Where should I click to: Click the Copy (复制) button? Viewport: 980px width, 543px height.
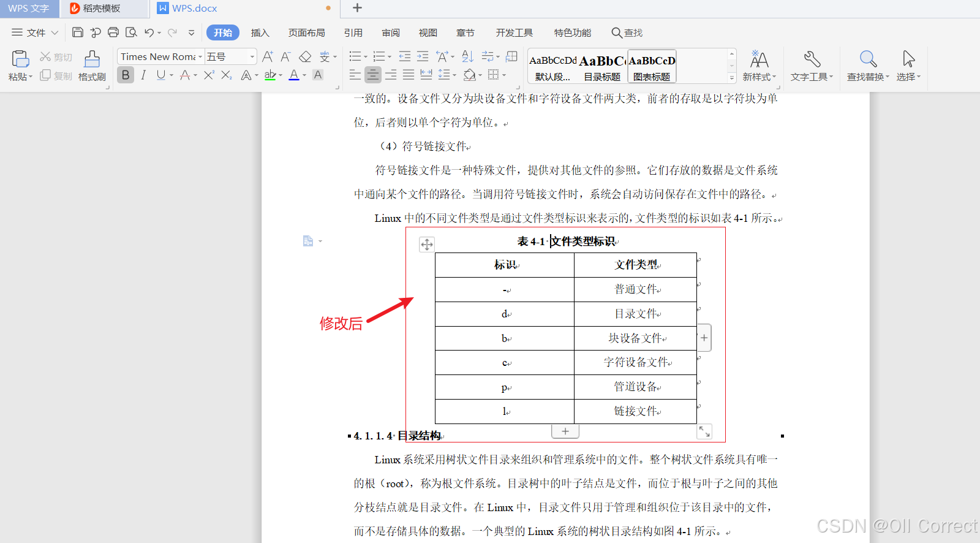(56, 76)
